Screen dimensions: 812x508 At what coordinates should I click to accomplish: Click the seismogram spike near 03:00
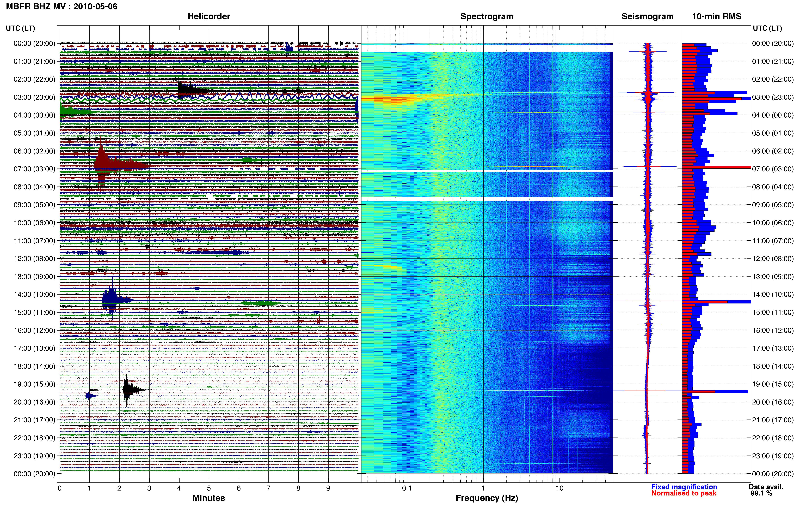click(x=648, y=98)
